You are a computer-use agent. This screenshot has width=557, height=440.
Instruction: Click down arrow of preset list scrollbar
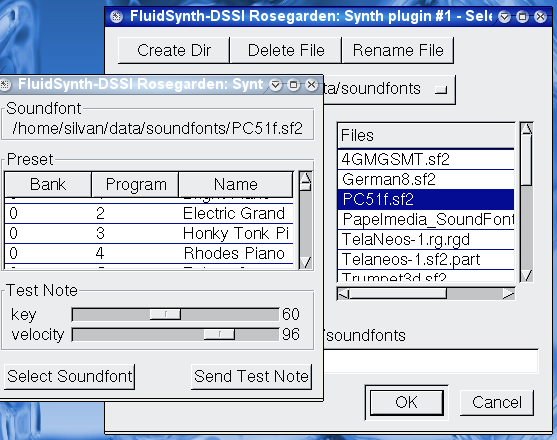[x=305, y=262]
